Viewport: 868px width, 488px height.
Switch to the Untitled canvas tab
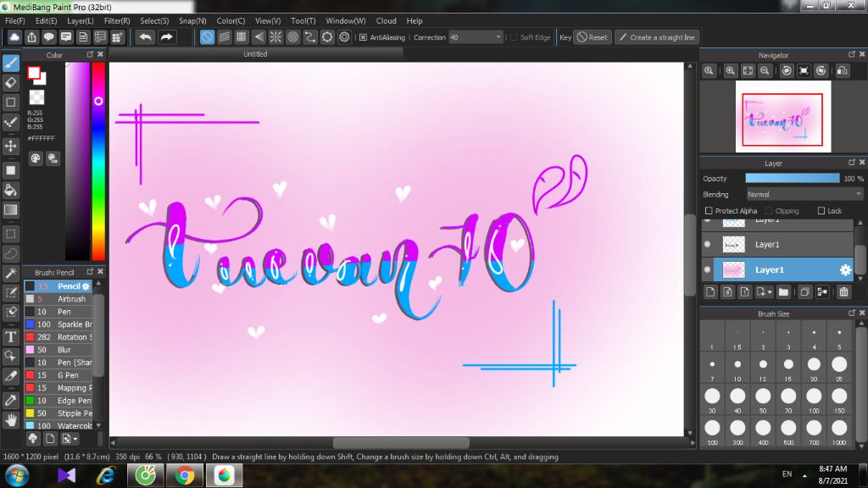coord(255,53)
